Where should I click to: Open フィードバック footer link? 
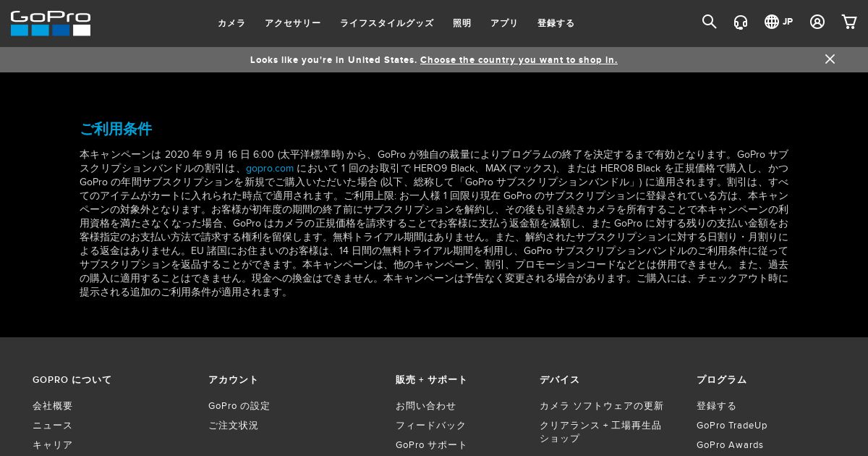coord(431,426)
